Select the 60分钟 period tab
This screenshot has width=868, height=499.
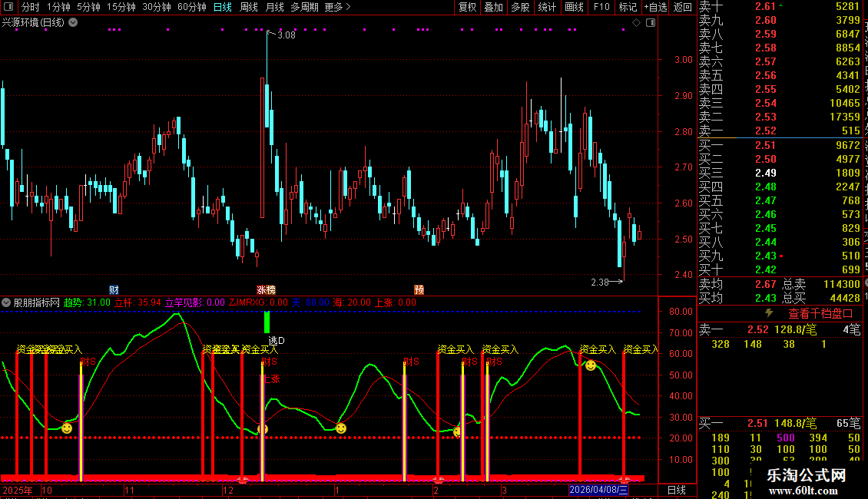[x=191, y=7]
